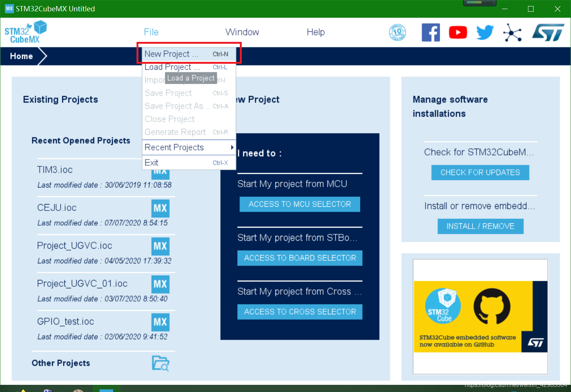Choose Exit from the File menu
571x392 pixels.
(x=189, y=163)
